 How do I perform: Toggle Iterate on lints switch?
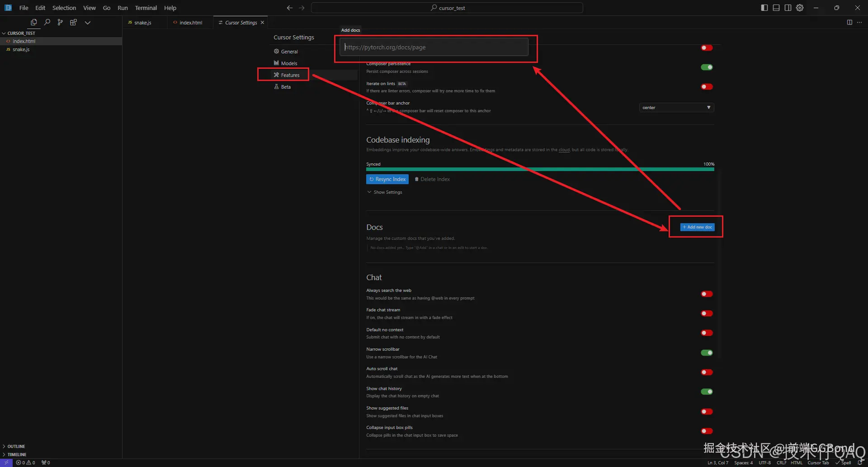pyautogui.click(x=707, y=87)
